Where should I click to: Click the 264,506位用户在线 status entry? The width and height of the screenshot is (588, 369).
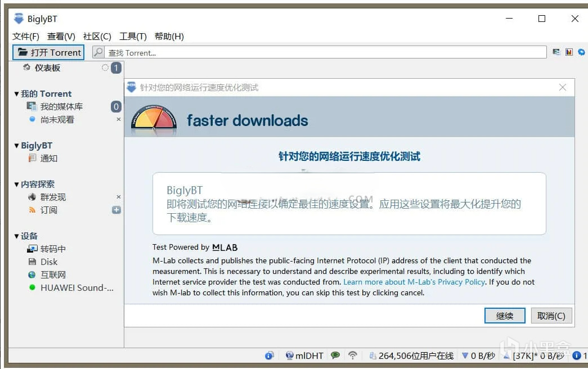[x=411, y=355]
